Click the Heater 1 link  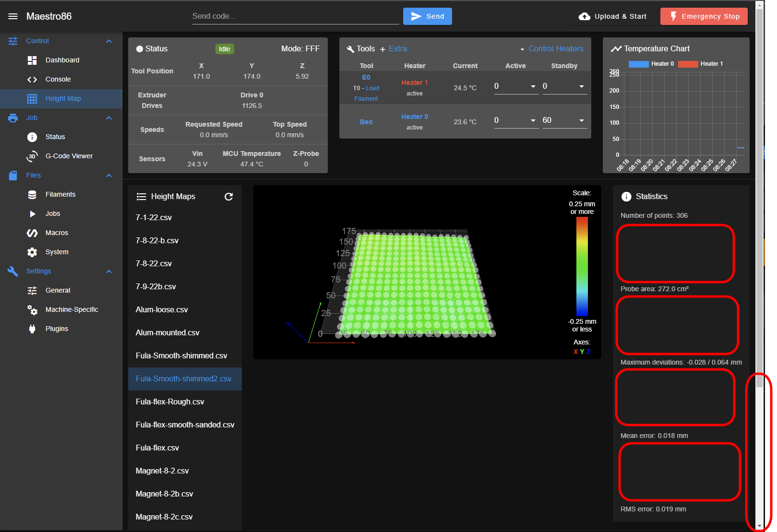[415, 83]
